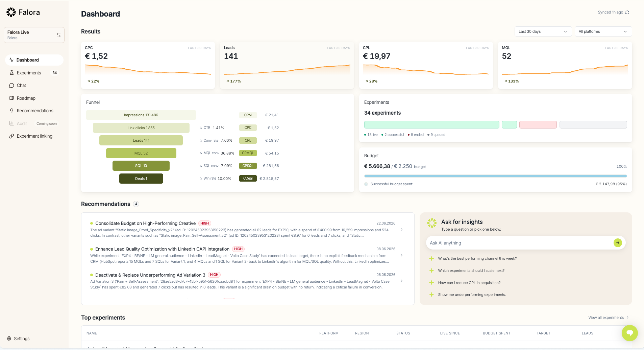Click the CPM metric tag

click(248, 115)
